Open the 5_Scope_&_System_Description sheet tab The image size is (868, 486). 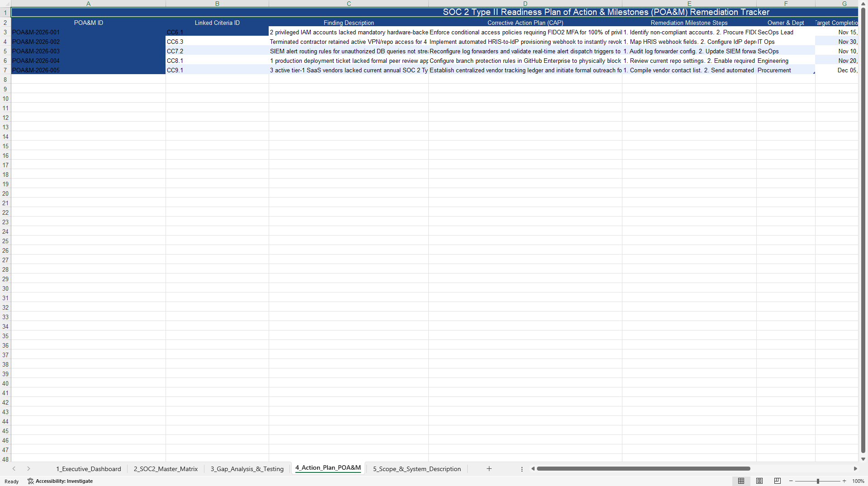[417, 469]
